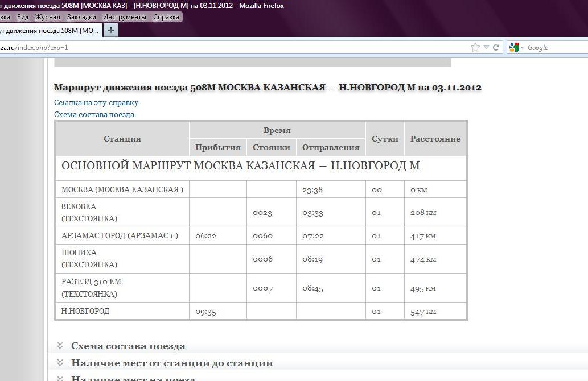Open the Вид menu
The height and width of the screenshot is (381, 588).
(23, 17)
